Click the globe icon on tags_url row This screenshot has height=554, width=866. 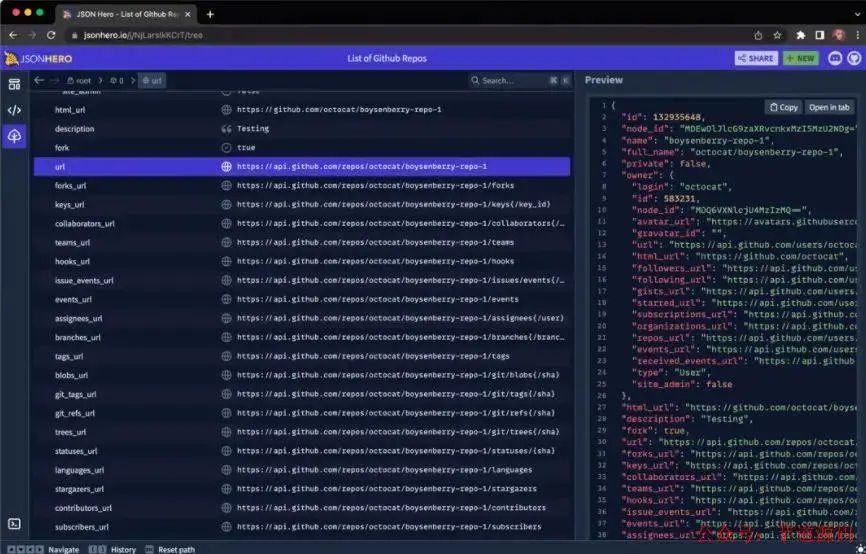click(x=226, y=356)
